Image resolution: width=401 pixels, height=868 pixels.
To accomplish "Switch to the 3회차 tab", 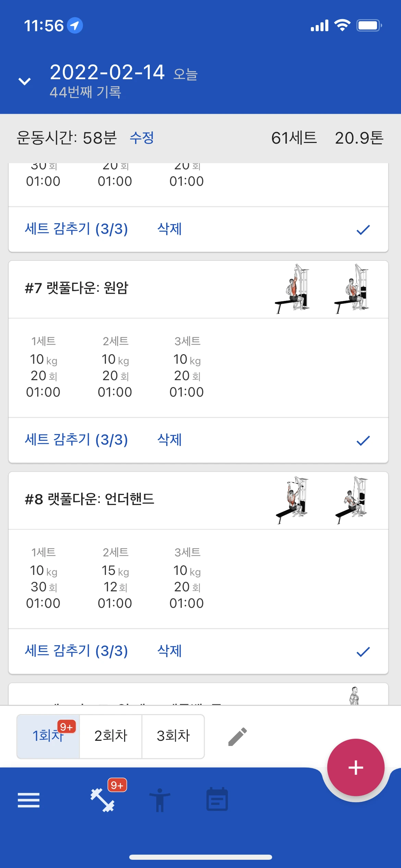I will pos(173,736).
